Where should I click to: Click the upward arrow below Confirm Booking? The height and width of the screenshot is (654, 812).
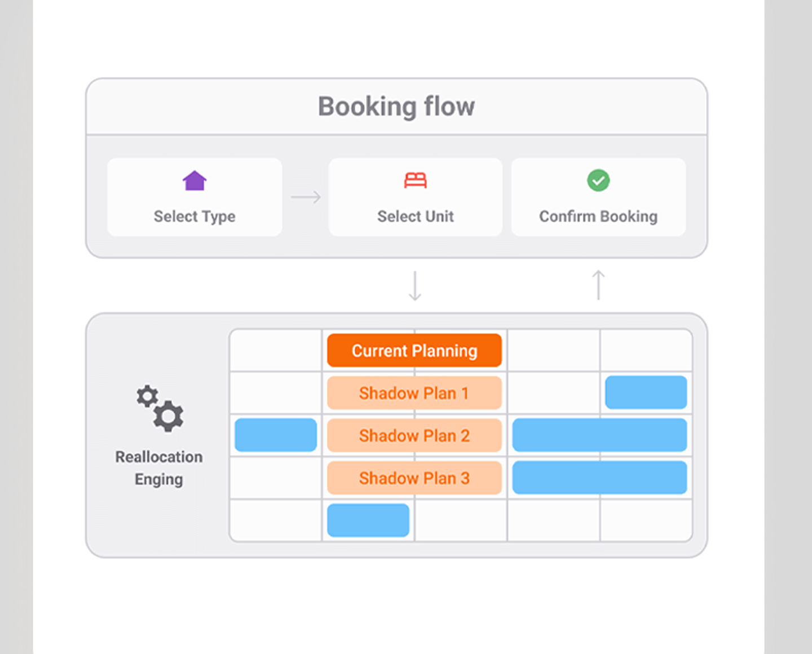(x=598, y=285)
